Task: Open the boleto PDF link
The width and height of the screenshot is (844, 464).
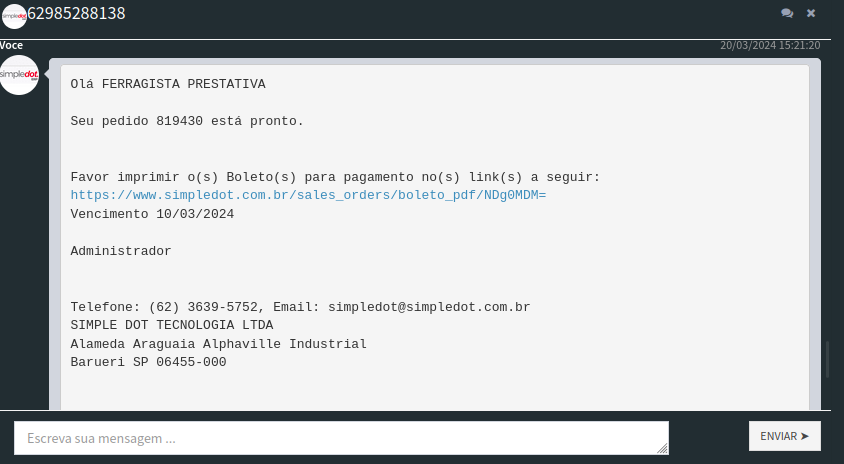Action: (x=308, y=195)
